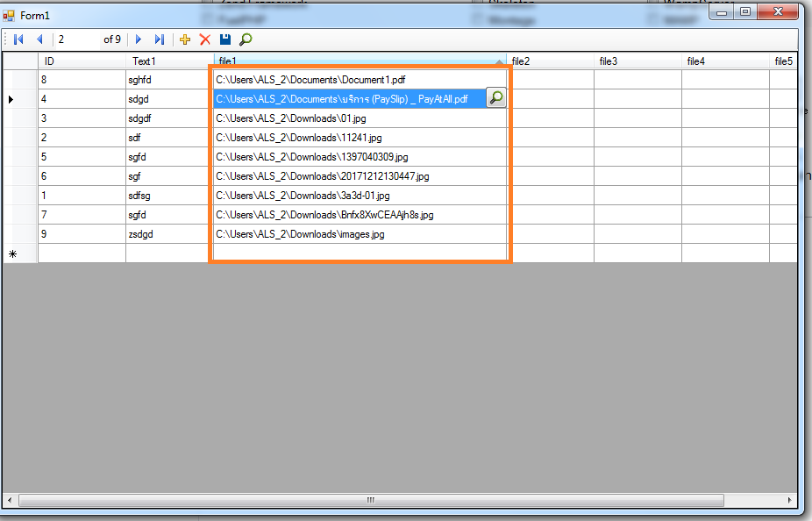The width and height of the screenshot is (812, 521).
Task: Select the PayAtAll.pdf path cell
Action: pyautogui.click(x=350, y=98)
